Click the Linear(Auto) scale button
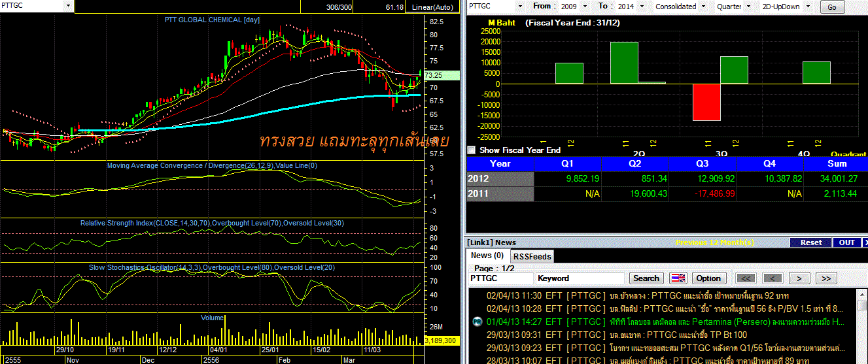868x364 pixels. pos(433,7)
